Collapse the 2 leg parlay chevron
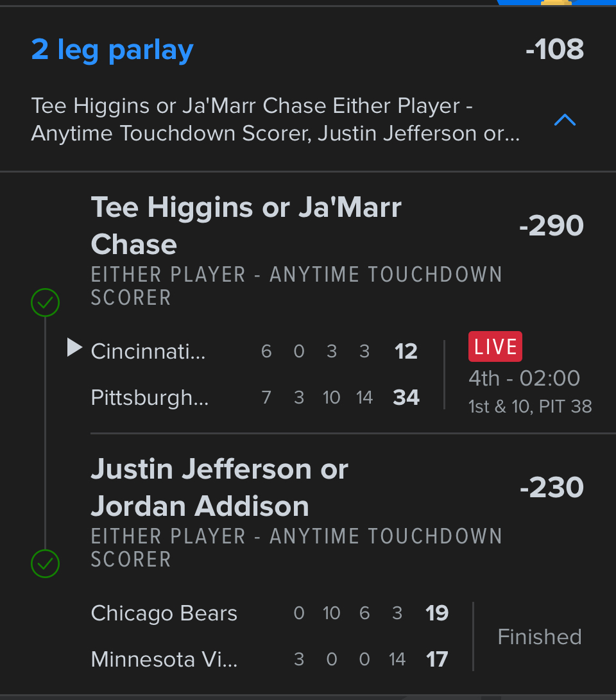 [x=565, y=120]
